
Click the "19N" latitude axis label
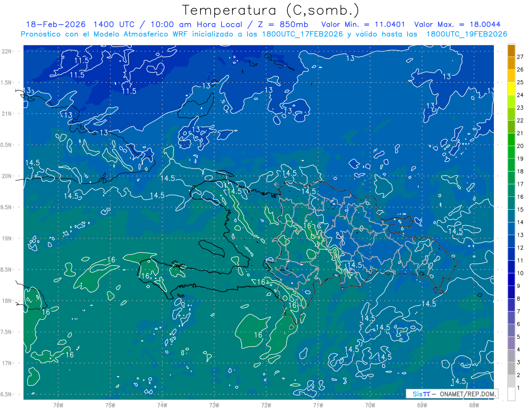click(8, 239)
